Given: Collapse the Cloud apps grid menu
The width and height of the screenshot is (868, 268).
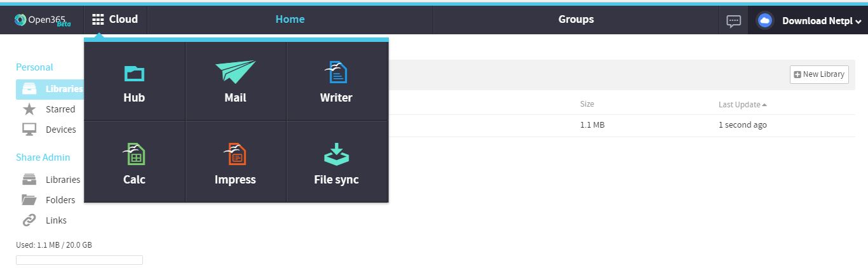Looking at the screenshot, I should (115, 20).
